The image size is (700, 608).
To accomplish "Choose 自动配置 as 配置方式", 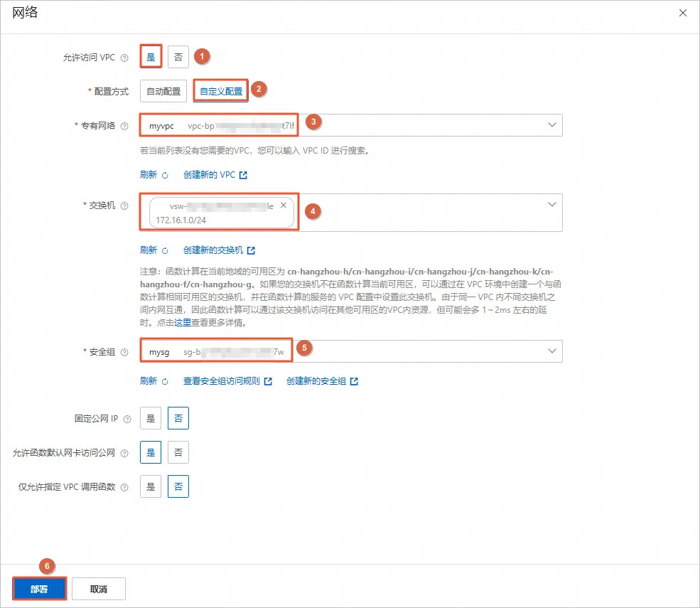I will click(163, 91).
